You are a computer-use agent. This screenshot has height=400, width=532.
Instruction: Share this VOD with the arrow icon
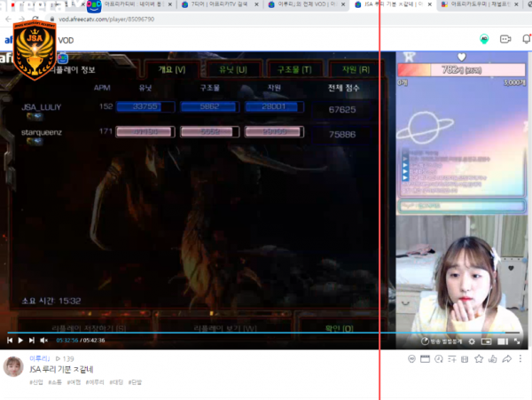click(507, 358)
